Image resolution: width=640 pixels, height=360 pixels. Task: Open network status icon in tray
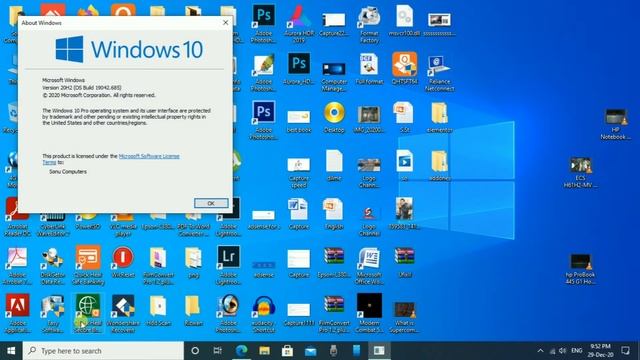point(552,351)
